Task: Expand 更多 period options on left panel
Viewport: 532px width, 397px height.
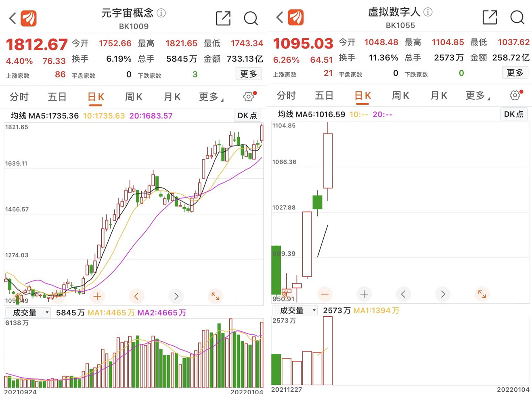Action: 211,97
